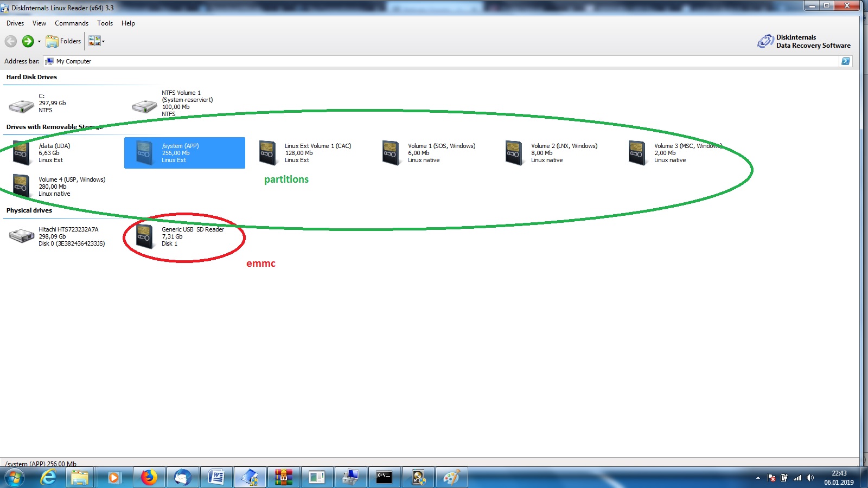This screenshot has height=488, width=868.
Task: Expand the view mode dropdown arrow
Action: tap(103, 41)
